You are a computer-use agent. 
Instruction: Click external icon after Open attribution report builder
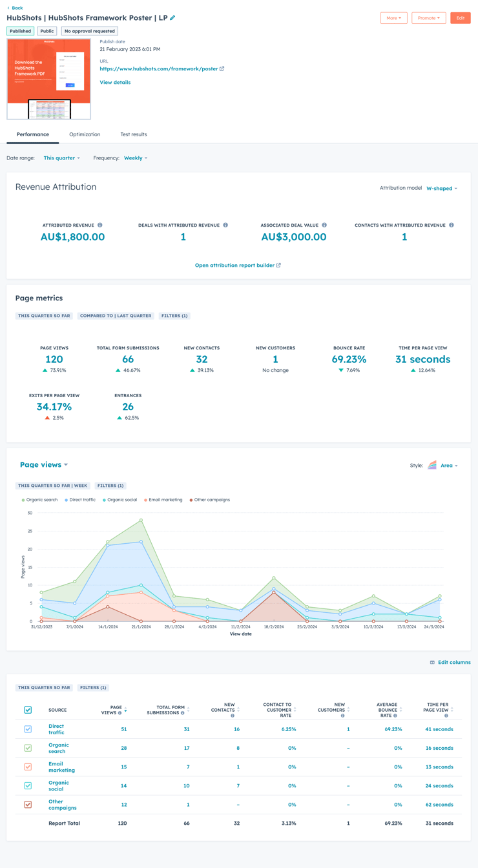click(278, 265)
